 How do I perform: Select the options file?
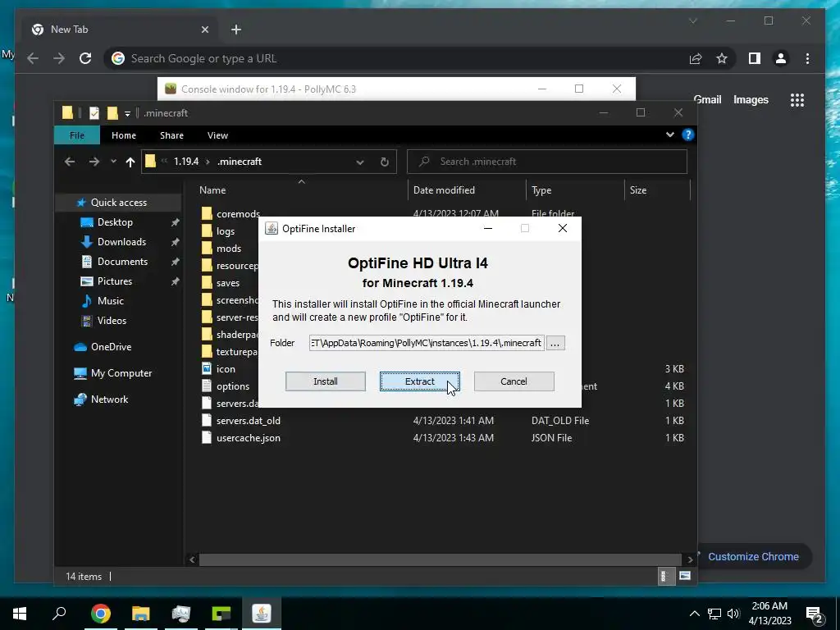click(232, 386)
